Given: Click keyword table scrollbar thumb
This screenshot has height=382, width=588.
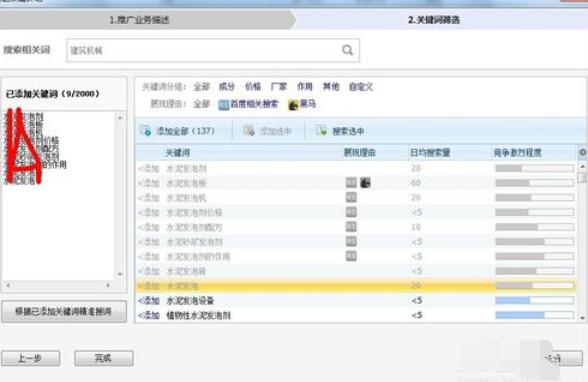Looking at the screenshot, I should 582,177.
